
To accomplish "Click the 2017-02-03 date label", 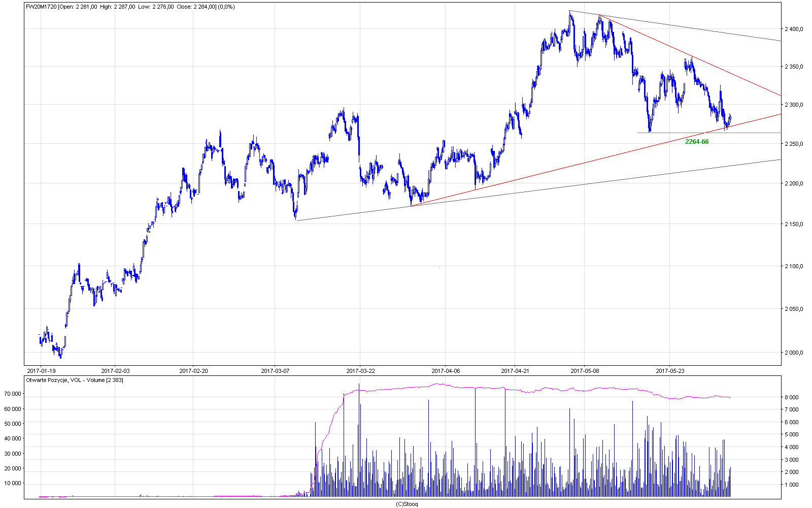I will tap(115, 371).
